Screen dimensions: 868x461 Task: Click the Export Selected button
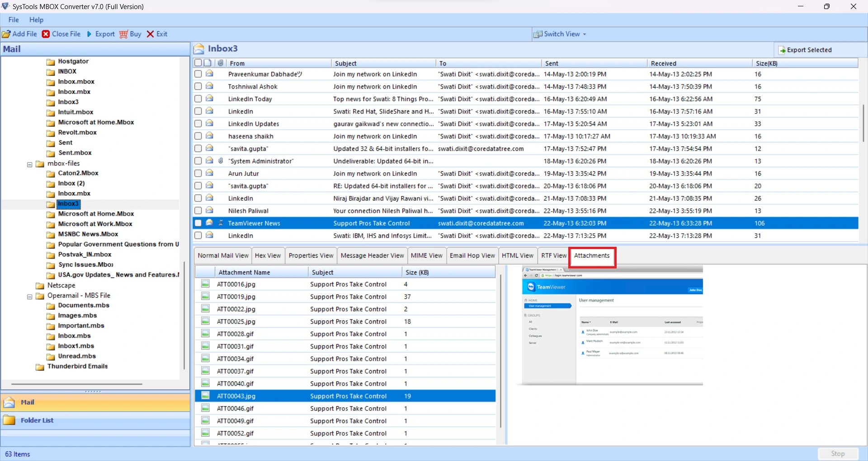click(805, 50)
